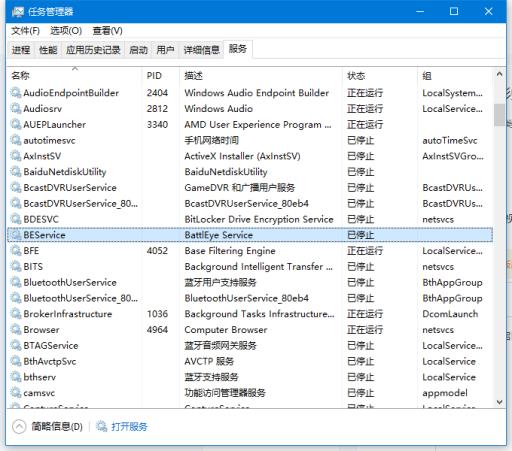Click the vertical scrollbar thumb of services list
The image size is (512, 451).
499,115
